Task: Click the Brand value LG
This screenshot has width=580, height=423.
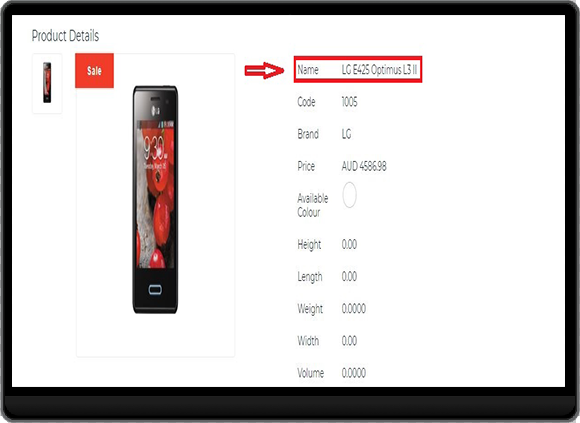Action: pyautogui.click(x=346, y=134)
